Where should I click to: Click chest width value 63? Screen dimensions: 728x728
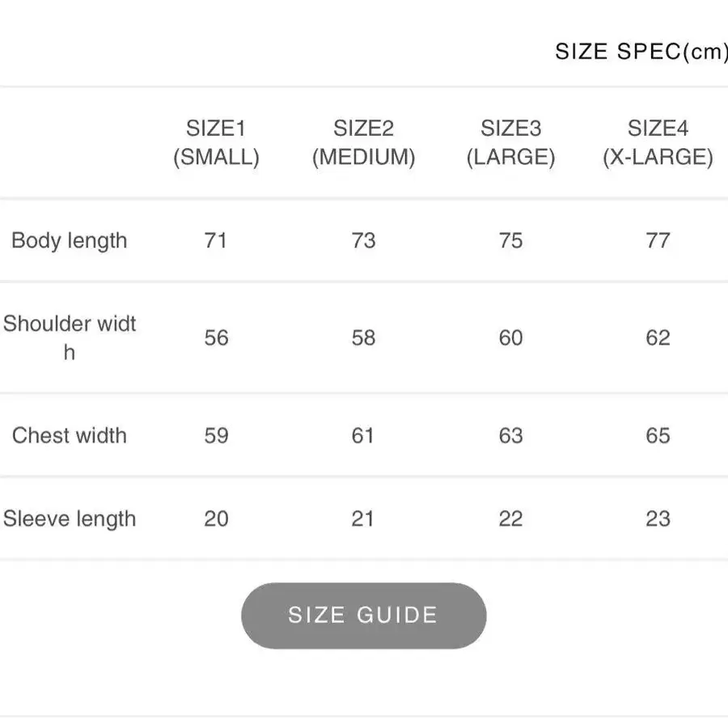pos(510,435)
